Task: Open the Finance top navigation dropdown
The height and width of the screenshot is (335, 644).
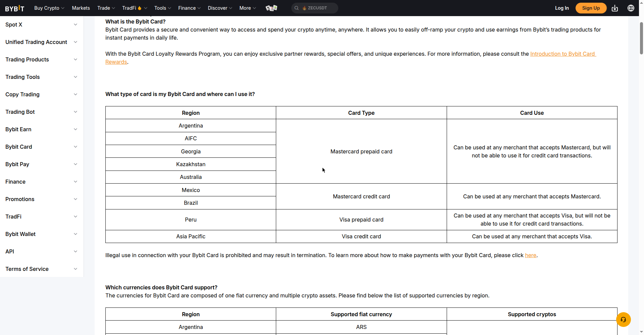Action: (189, 8)
